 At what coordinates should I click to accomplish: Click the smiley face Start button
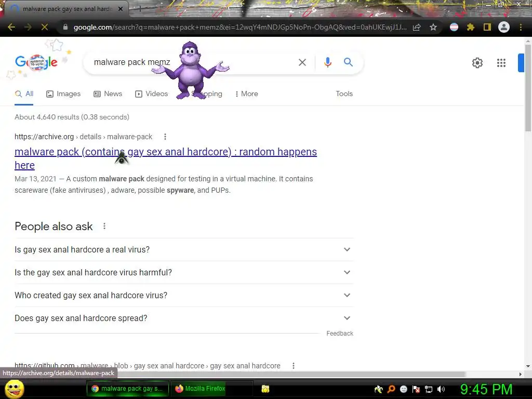pyautogui.click(x=15, y=389)
